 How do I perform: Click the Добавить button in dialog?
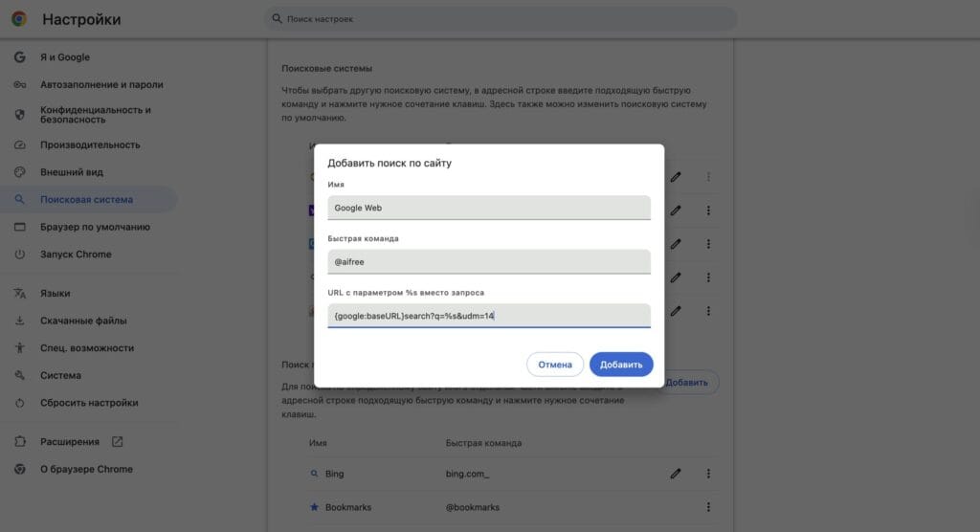620,365
